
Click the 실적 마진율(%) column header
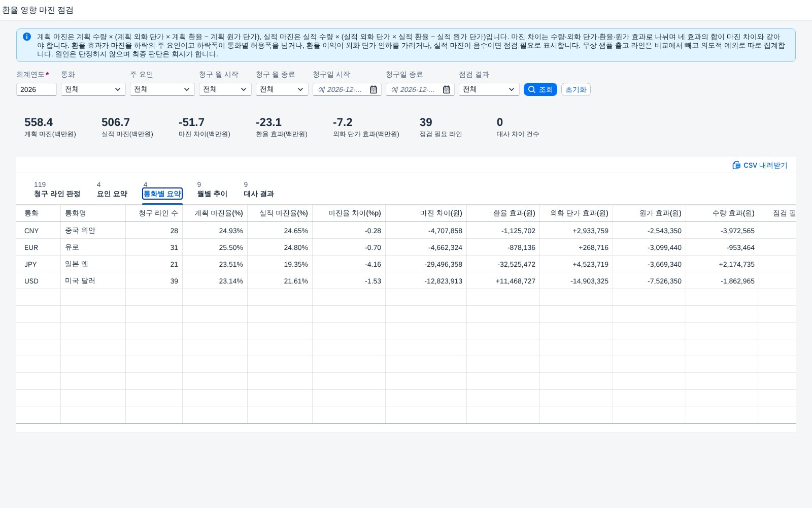click(x=280, y=213)
